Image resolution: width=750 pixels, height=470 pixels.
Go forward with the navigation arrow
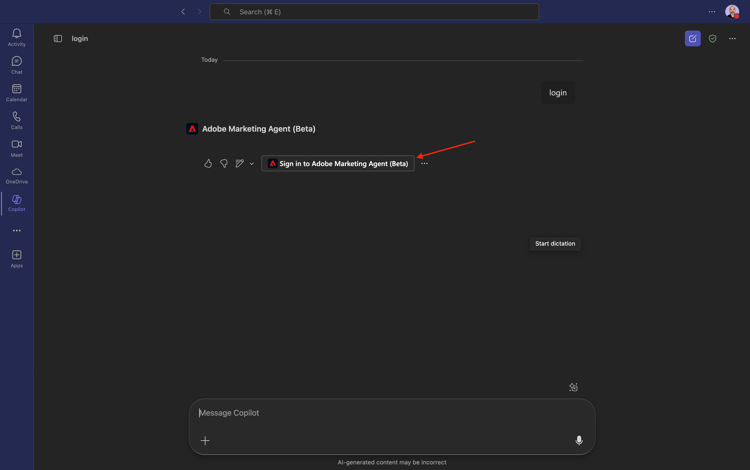point(199,11)
